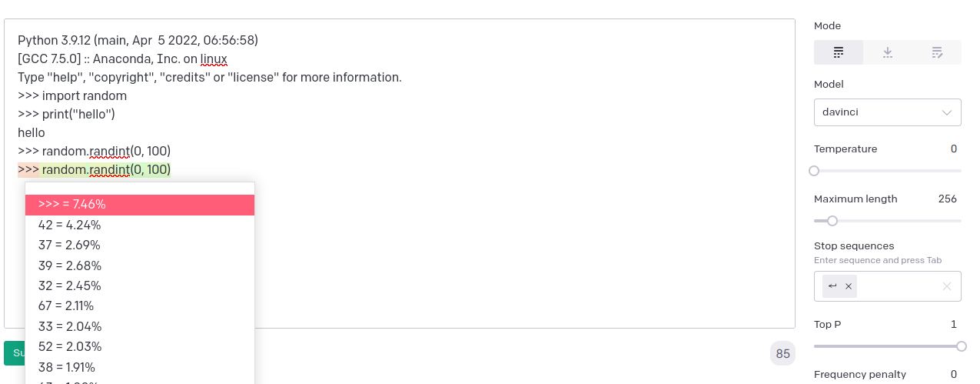Pick the '37 = 2.69%' token entry
Viewport: 980px width, 384px height.
140,245
